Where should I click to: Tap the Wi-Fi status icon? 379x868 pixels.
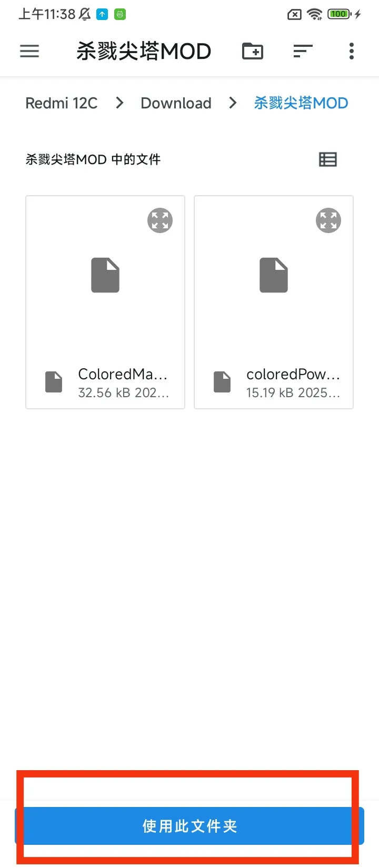(x=315, y=14)
